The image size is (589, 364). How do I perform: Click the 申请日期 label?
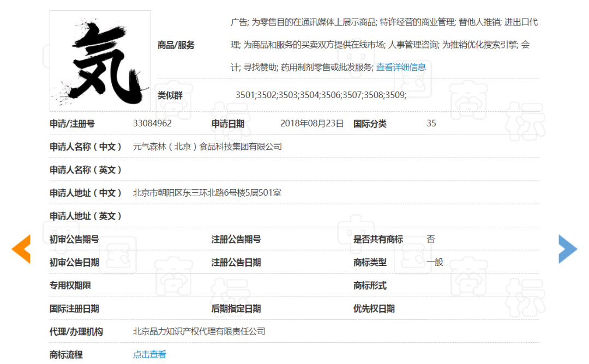(x=227, y=124)
